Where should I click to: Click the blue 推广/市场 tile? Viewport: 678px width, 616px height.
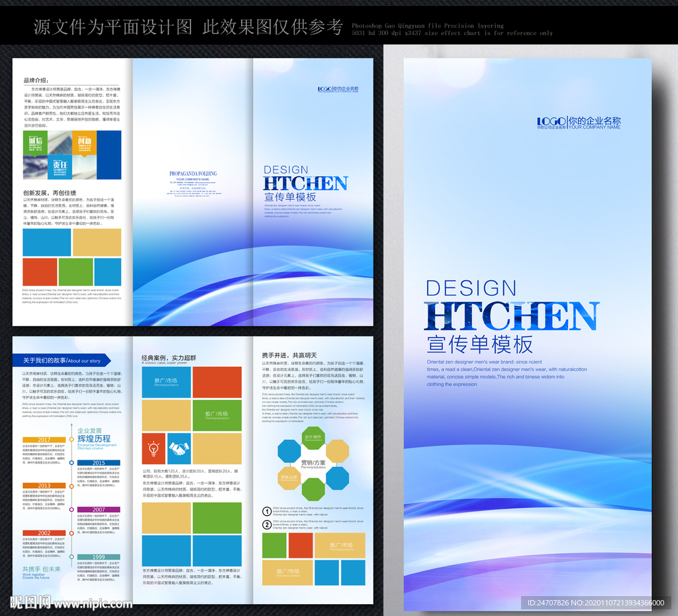pyautogui.click(x=166, y=382)
